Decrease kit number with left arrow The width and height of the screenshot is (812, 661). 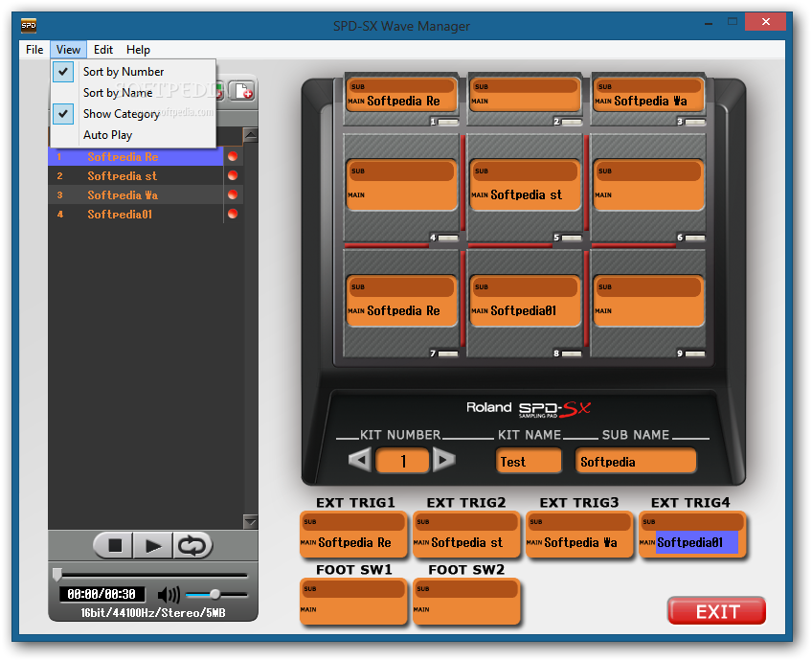360,460
